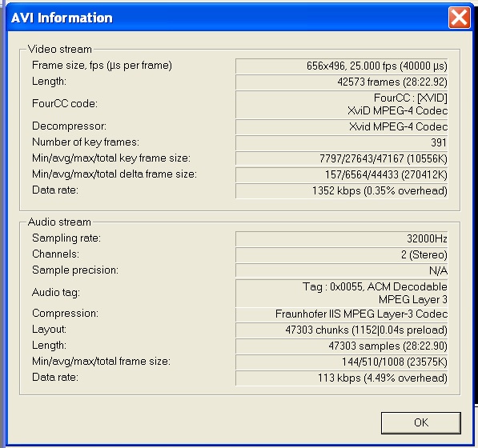Click the AVI Information title bar
The height and width of the screenshot is (448, 478).
[x=226, y=18]
